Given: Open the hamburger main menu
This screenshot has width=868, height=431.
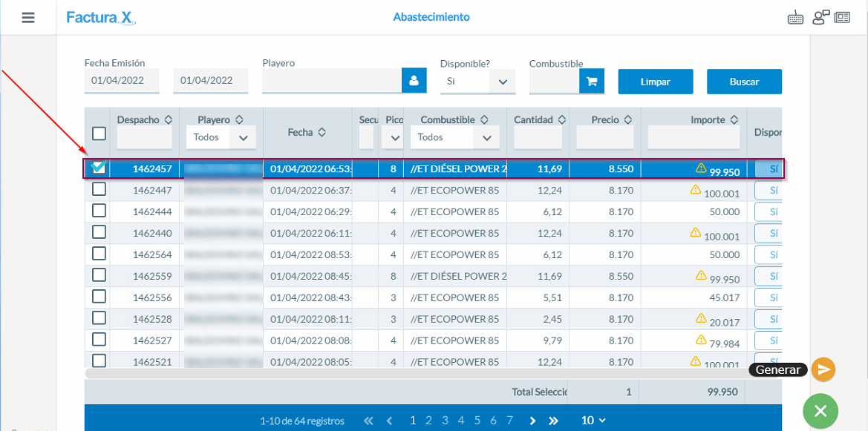Looking at the screenshot, I should pos(28,18).
